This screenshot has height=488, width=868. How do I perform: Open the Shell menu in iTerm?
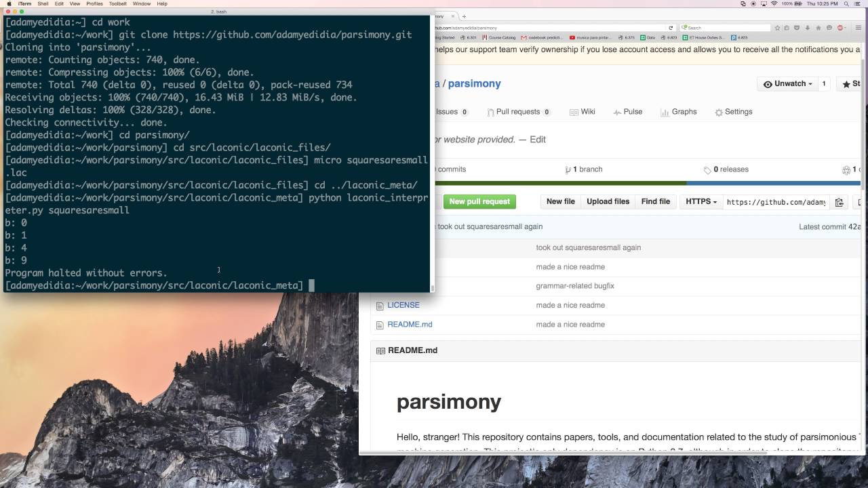(x=43, y=3)
